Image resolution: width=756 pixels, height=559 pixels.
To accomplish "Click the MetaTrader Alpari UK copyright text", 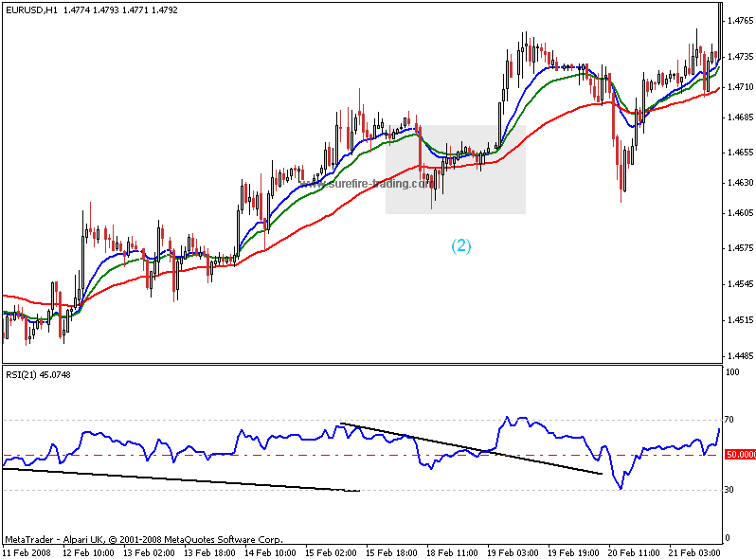I will click(x=144, y=540).
